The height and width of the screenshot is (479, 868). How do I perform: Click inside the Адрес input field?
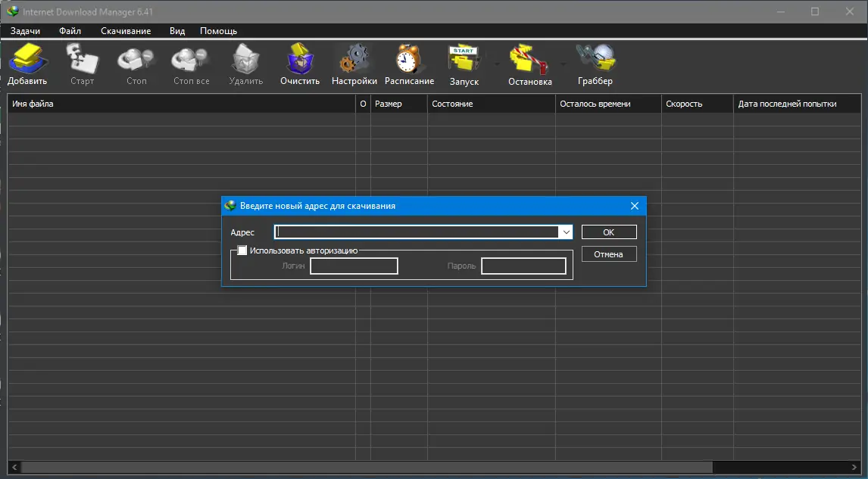point(417,232)
